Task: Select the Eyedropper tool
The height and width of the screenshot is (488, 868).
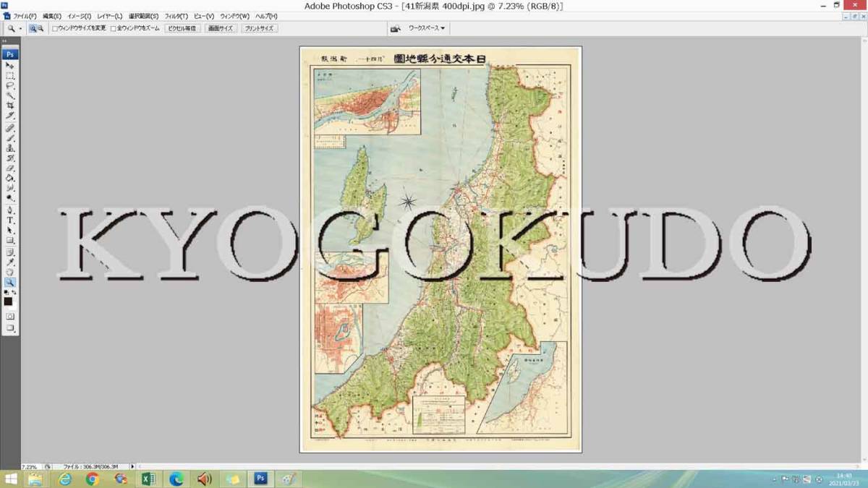Action: coord(10,262)
